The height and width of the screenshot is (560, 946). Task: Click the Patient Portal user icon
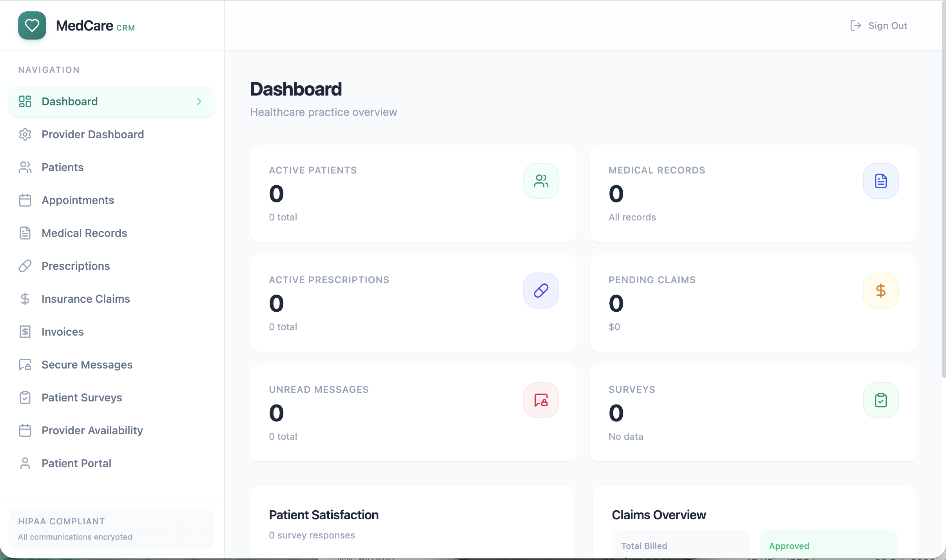click(x=25, y=463)
